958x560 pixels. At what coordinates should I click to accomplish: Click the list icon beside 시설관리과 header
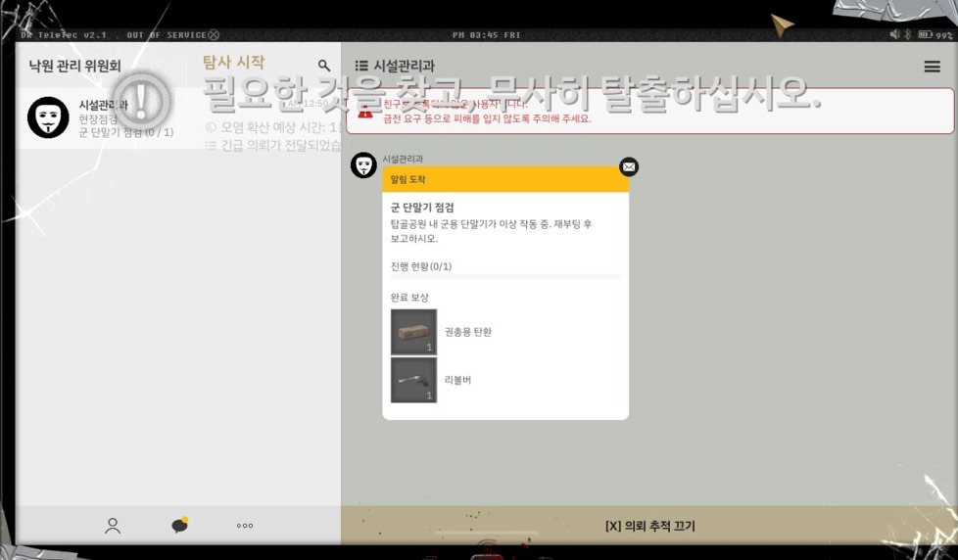[x=361, y=66]
